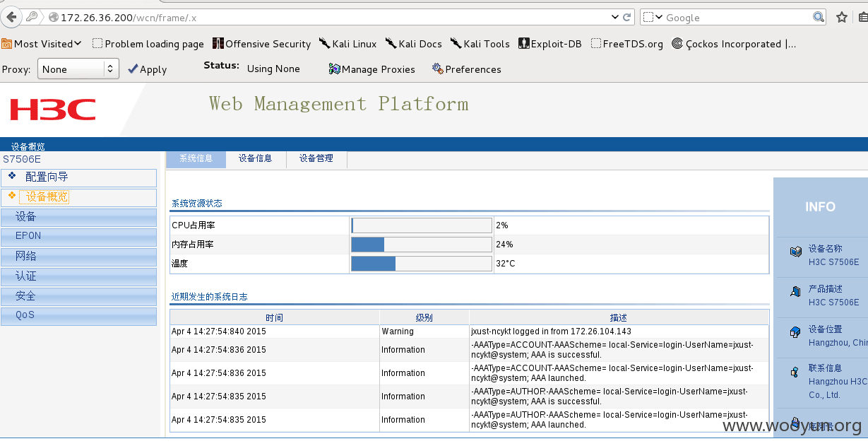This screenshot has height=446, width=868.
Task: Click the H3C logo
Action: pos(53,110)
